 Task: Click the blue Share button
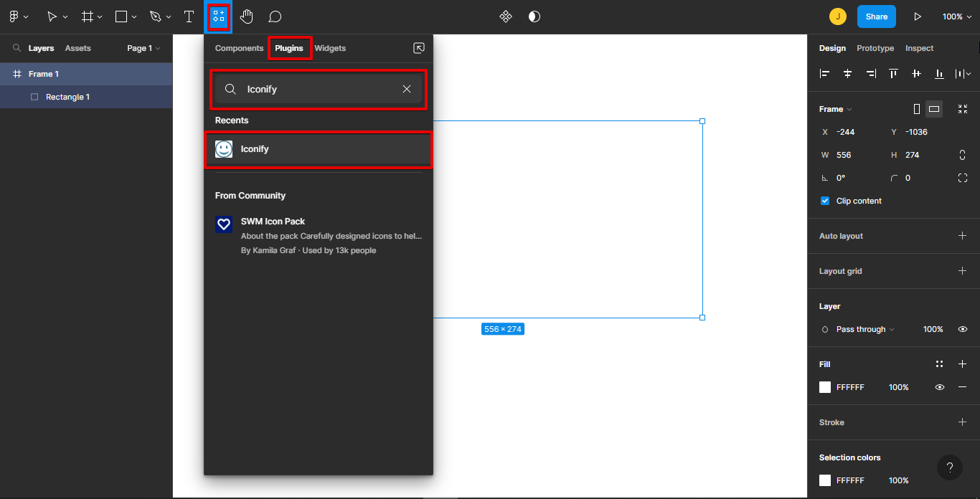click(x=876, y=16)
